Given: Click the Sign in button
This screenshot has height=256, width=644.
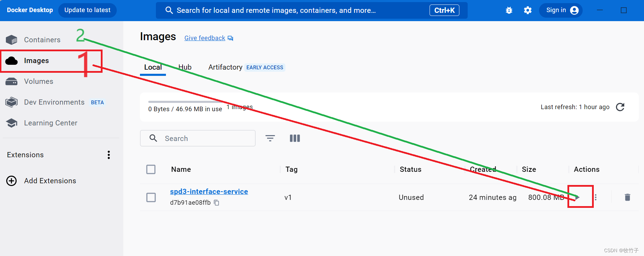Looking at the screenshot, I should click(561, 10).
